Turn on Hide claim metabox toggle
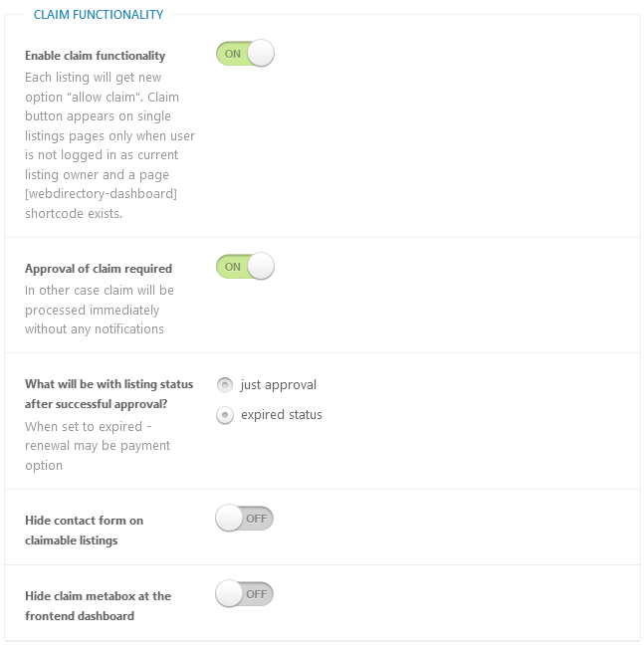This screenshot has width=644, height=646. point(244,594)
